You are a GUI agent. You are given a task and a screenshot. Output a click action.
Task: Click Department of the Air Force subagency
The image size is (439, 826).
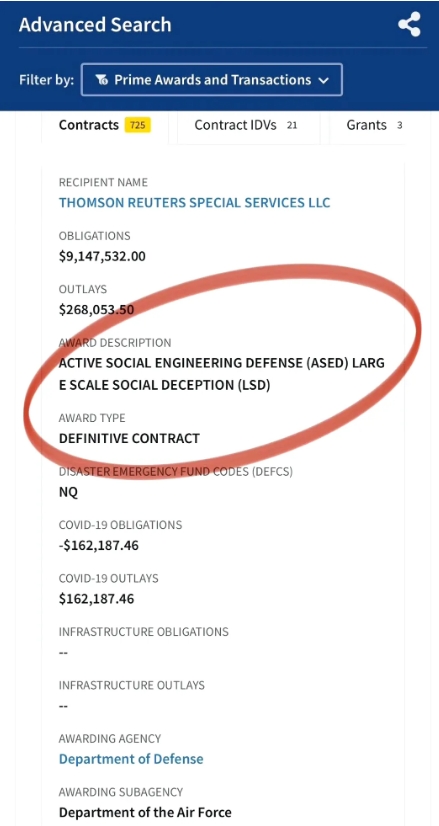(x=145, y=812)
